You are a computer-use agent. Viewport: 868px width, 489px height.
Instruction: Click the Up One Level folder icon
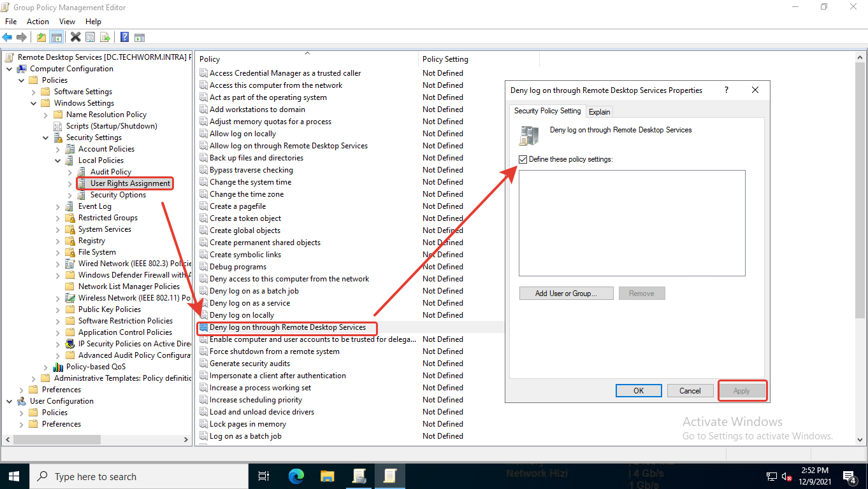(x=41, y=38)
